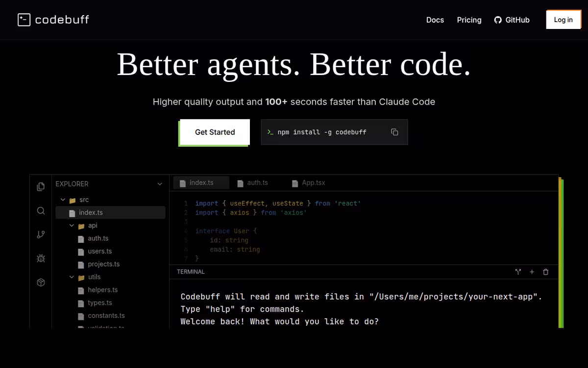Open the Source Control branch icon
The image size is (588, 368).
coord(41,235)
